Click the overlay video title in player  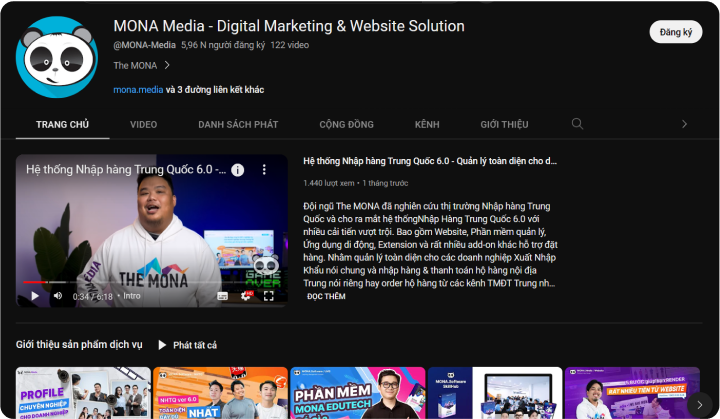pyautogui.click(x=126, y=170)
